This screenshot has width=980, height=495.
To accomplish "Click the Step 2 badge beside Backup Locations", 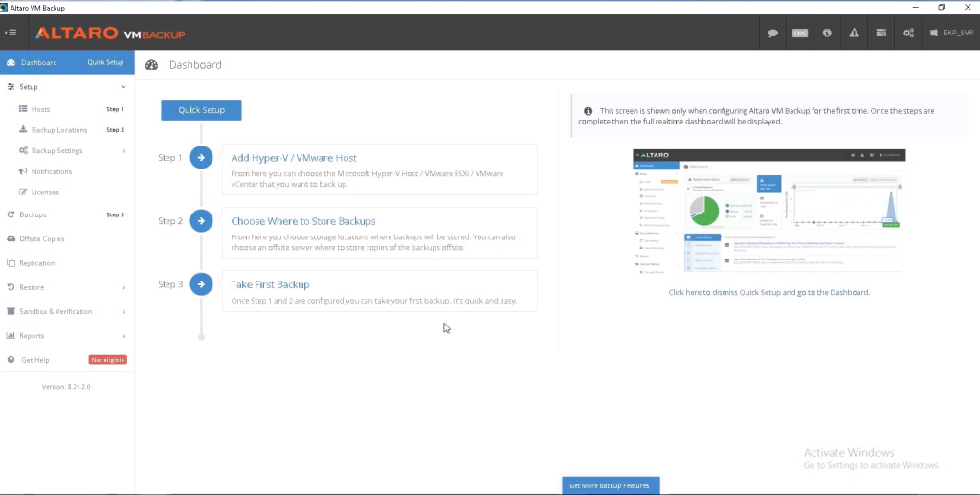I will 115,130.
